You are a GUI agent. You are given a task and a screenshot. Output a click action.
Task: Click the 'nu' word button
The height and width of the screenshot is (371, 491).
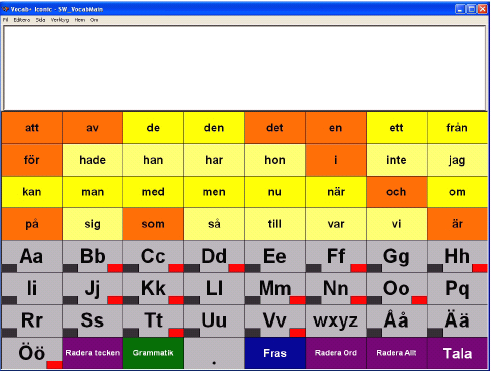[x=275, y=192]
